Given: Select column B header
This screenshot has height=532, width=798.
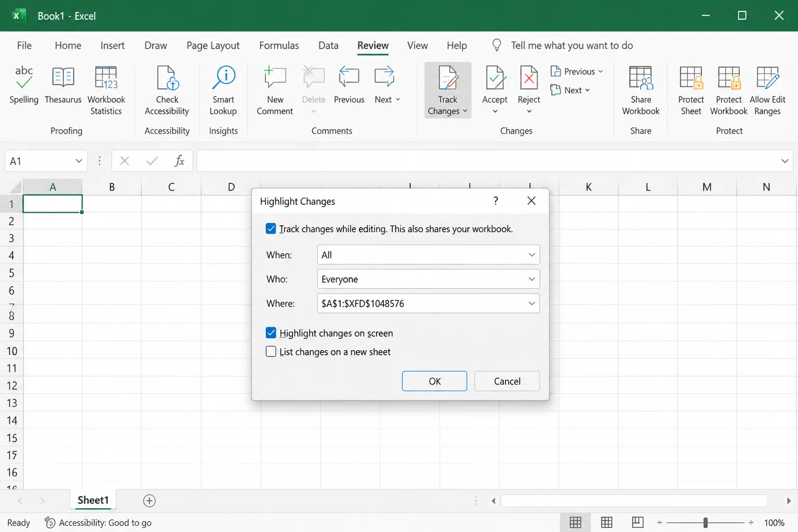Looking at the screenshot, I should click(x=112, y=187).
